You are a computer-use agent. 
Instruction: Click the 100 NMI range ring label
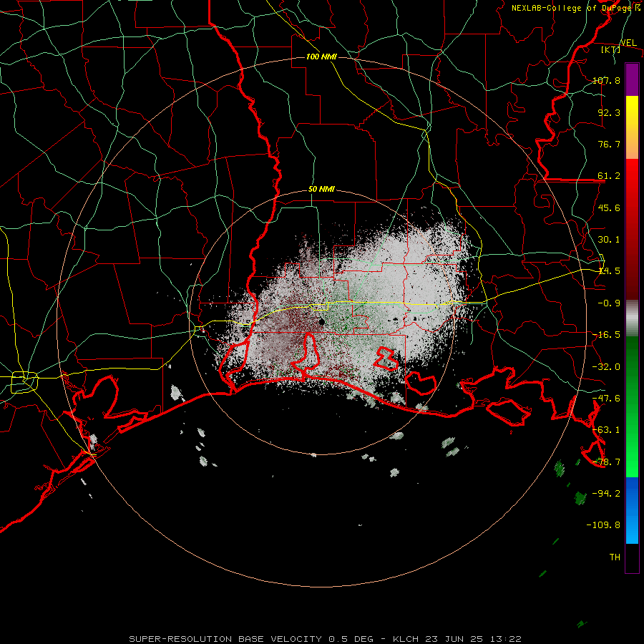point(321,57)
